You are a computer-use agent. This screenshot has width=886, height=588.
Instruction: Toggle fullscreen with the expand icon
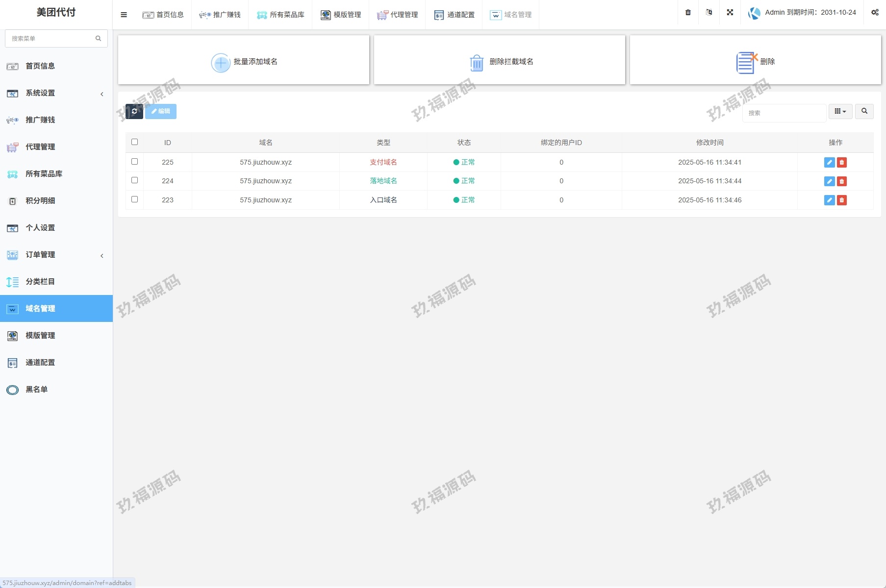pos(730,13)
